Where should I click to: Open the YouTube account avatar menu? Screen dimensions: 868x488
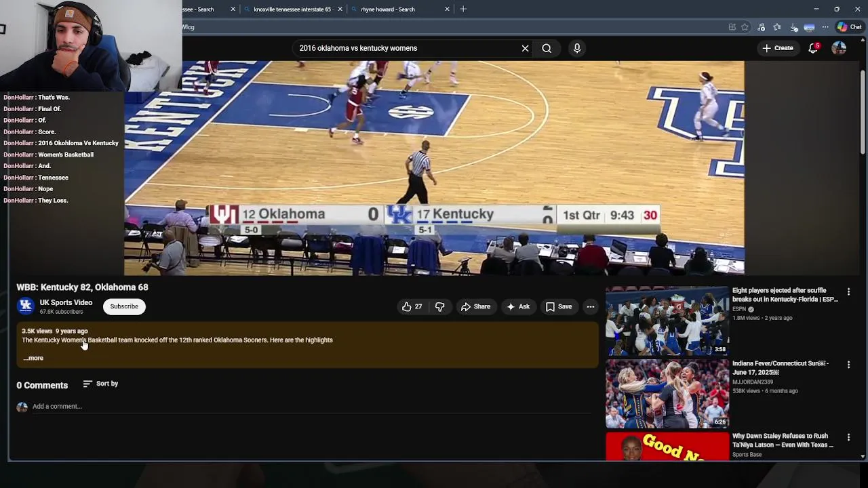[839, 48]
